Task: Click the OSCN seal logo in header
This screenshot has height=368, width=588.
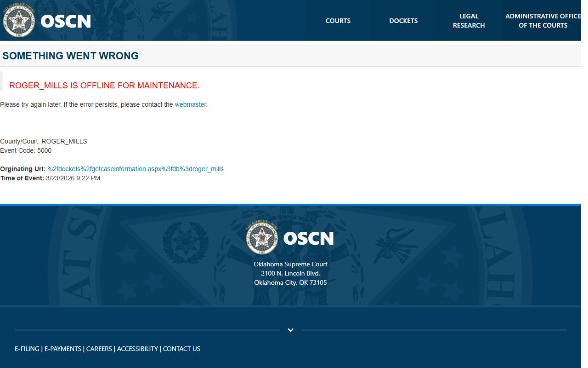Action: coord(19,21)
